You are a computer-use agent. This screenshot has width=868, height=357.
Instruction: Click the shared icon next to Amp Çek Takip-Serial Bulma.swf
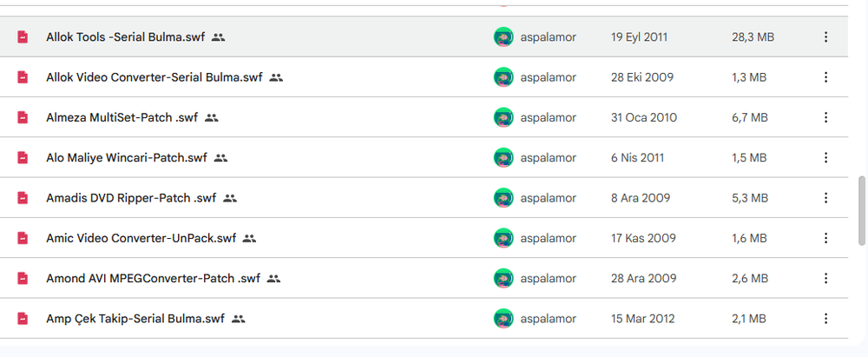[239, 319]
